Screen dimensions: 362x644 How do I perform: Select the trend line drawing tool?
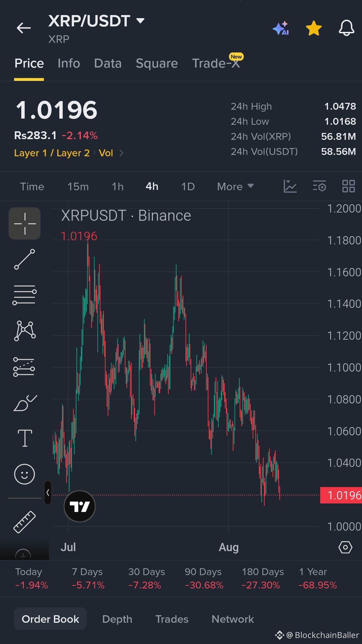(x=25, y=259)
